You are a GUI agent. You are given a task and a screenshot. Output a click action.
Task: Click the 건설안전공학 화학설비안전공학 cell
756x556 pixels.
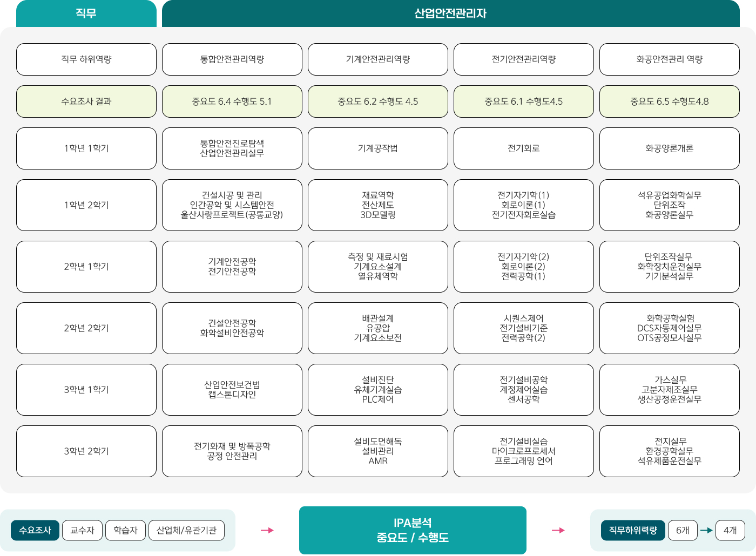pos(232,328)
